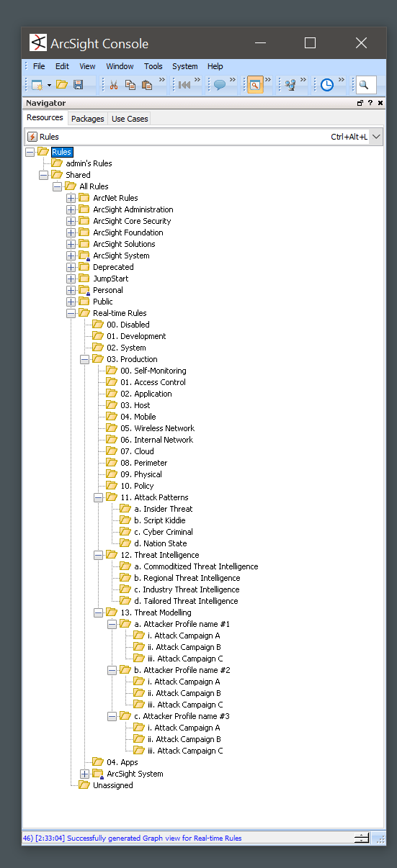Open the Help menu

215,66
